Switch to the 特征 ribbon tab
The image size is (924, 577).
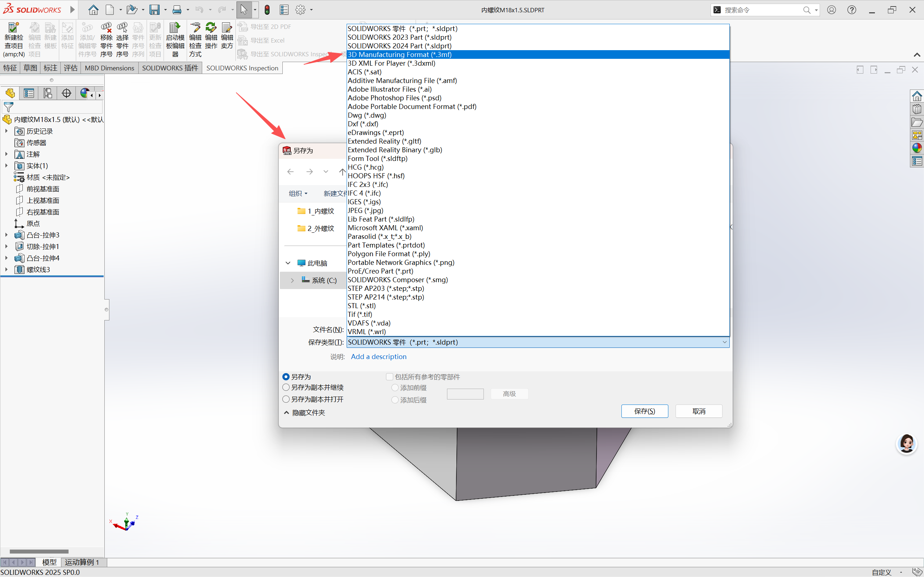10,68
